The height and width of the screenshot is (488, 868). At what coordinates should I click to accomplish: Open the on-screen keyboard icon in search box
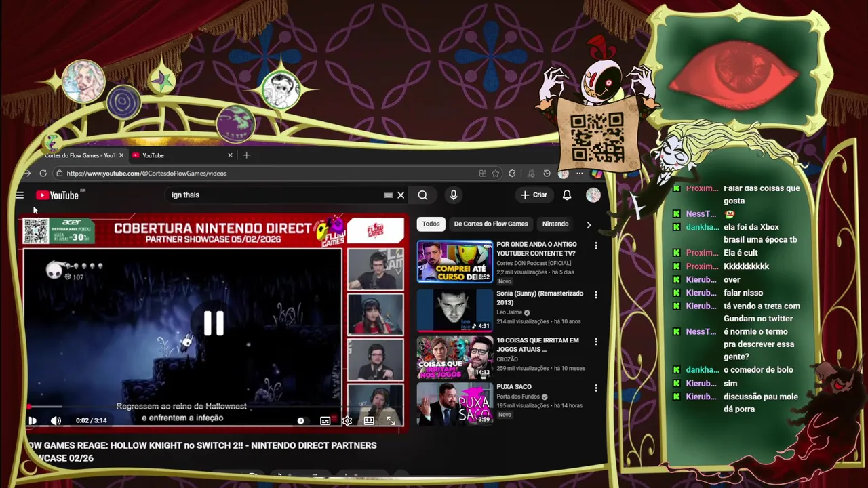[x=388, y=195]
